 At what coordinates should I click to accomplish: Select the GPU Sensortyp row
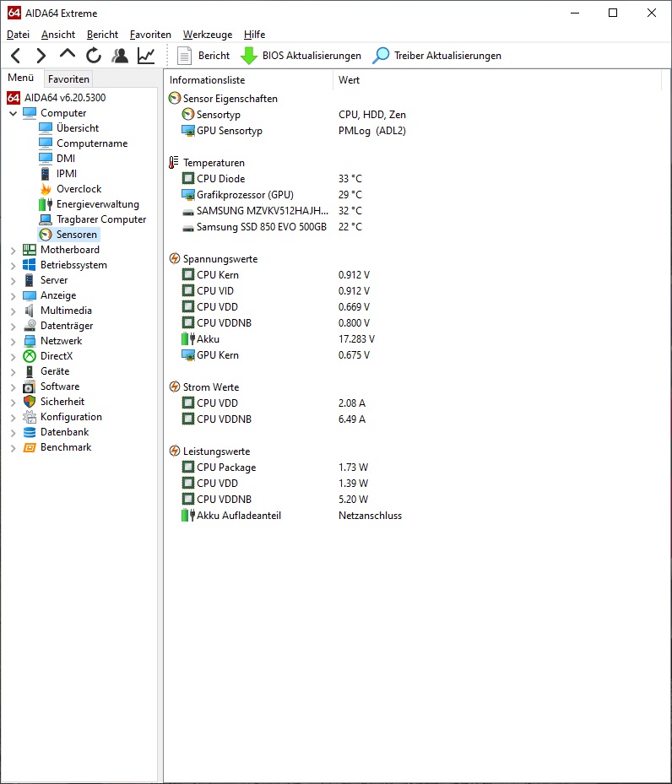click(x=294, y=131)
